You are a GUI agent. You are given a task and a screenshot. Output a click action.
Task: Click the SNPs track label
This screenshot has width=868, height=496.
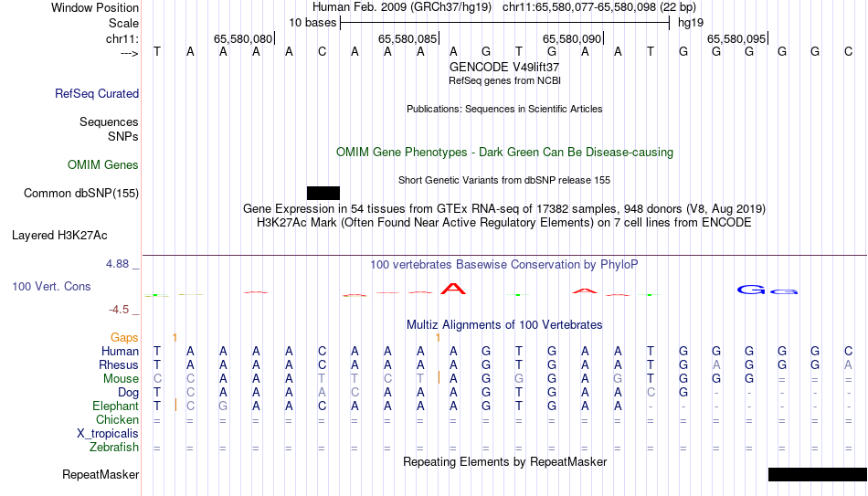pyautogui.click(x=123, y=136)
